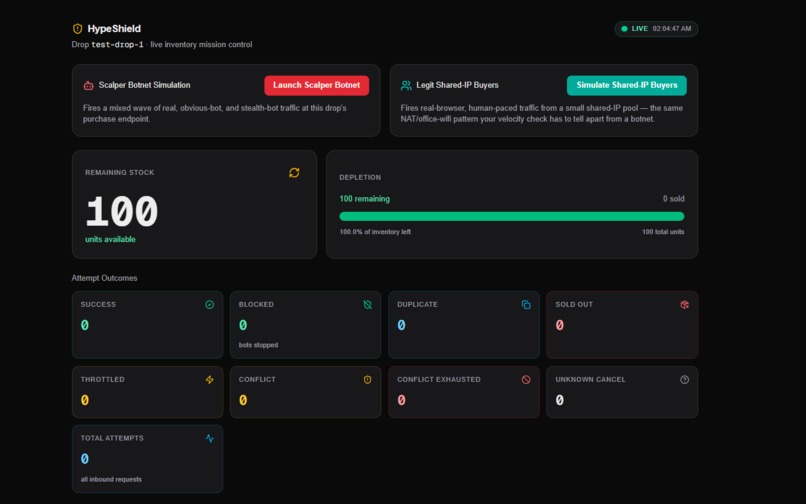806x504 pixels.
Task: Click the SOLD OUT count value
Action: (x=560, y=326)
